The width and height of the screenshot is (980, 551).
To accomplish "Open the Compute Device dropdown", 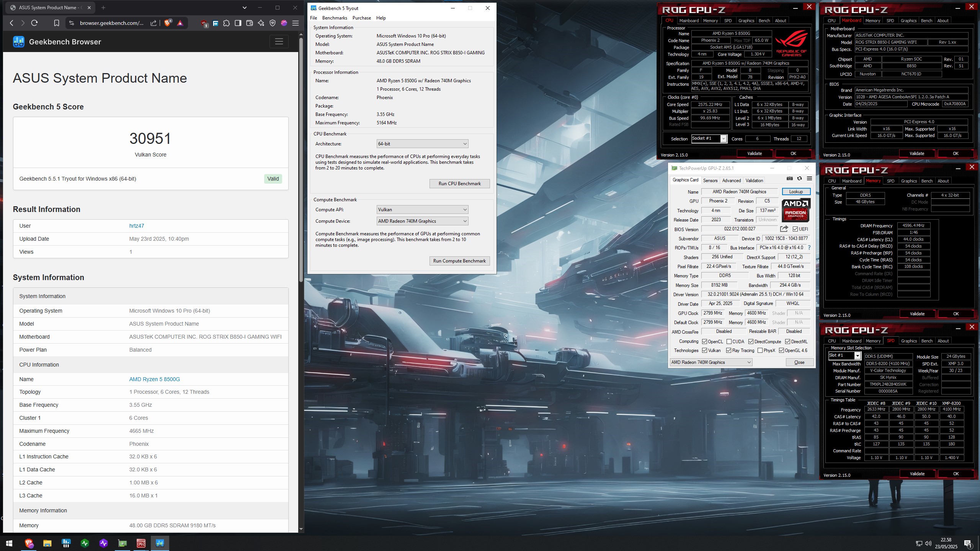I will coord(422,221).
